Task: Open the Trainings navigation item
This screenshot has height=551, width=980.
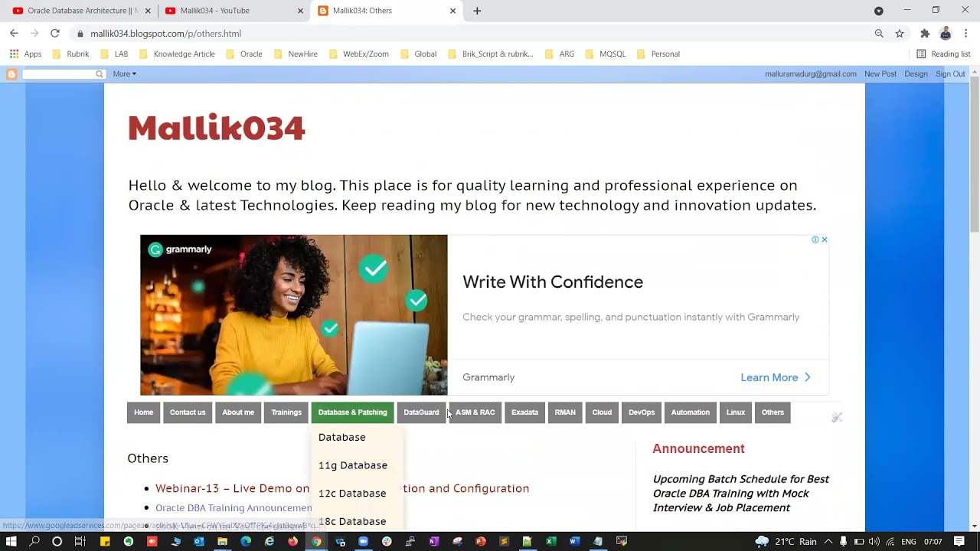Action: tap(286, 412)
